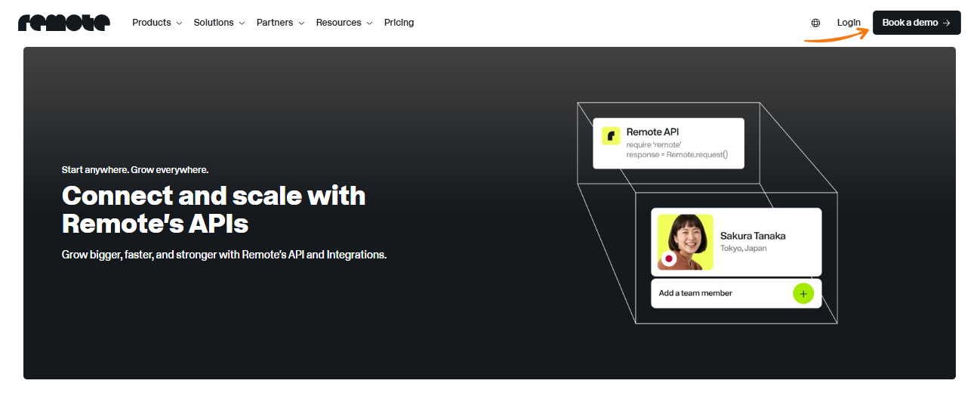Click the 'response = Remote.request()' code line

677,154
